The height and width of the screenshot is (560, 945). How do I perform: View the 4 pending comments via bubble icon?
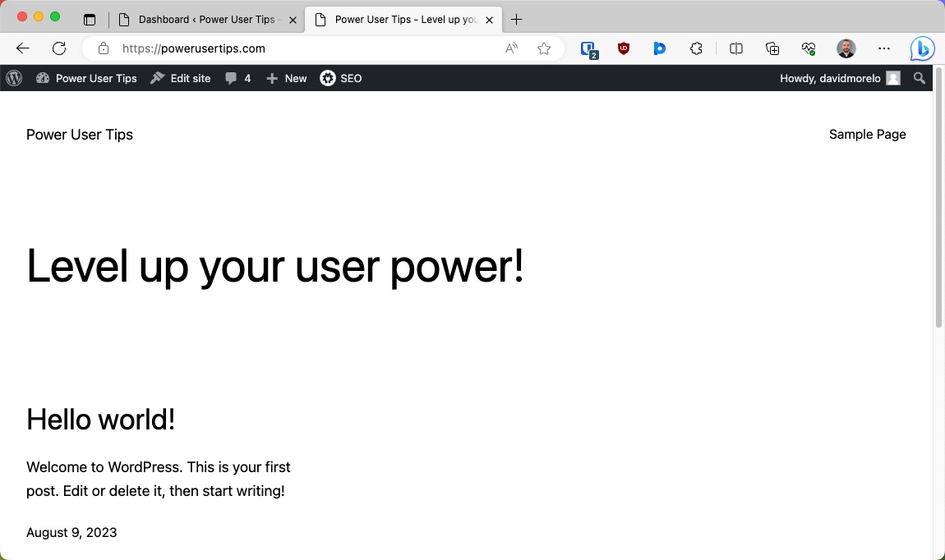coord(237,78)
